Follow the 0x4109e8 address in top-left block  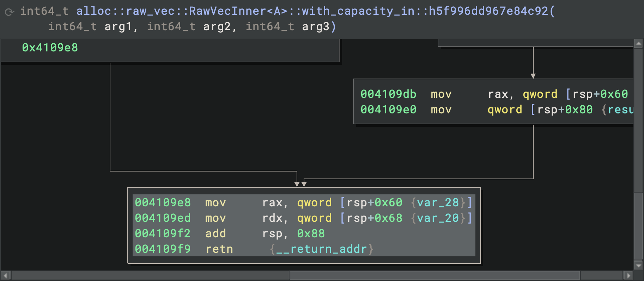[50, 48]
